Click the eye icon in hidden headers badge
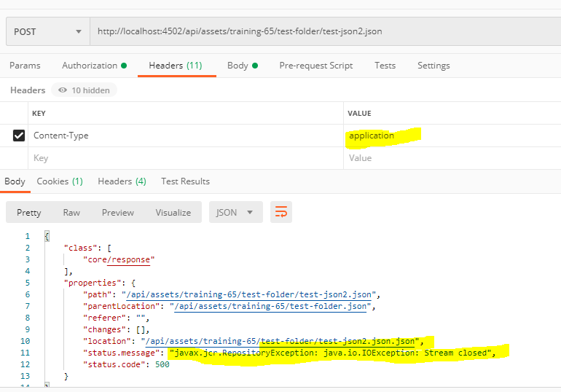The height and width of the screenshot is (392, 561). click(x=63, y=90)
